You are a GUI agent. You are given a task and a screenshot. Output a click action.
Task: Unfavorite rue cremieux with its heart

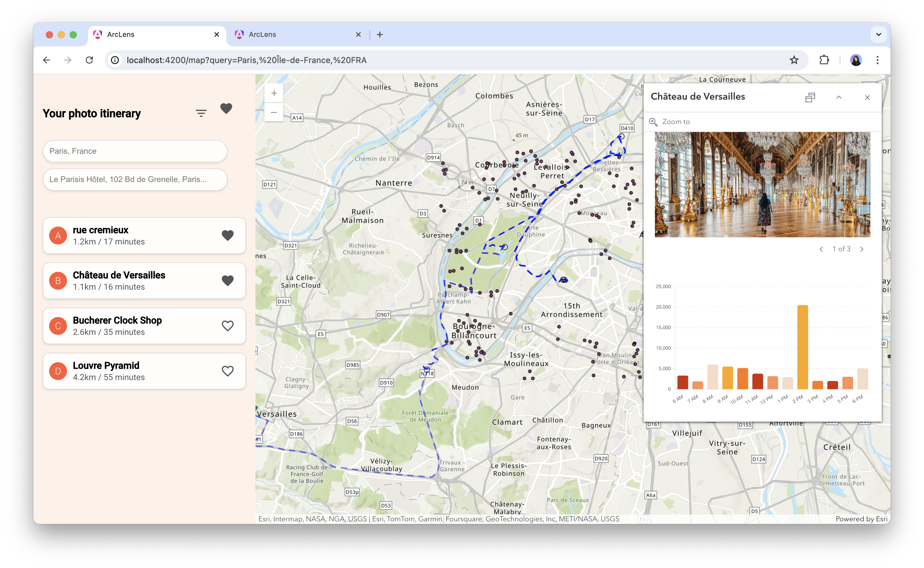227,236
